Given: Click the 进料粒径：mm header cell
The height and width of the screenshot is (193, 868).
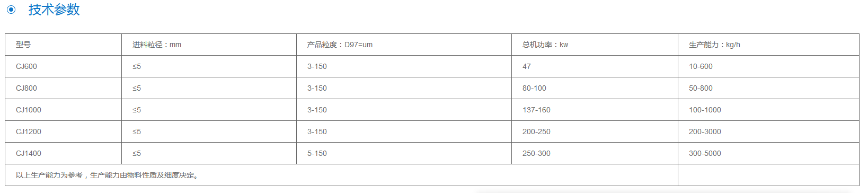Looking at the screenshot, I should 209,45.
